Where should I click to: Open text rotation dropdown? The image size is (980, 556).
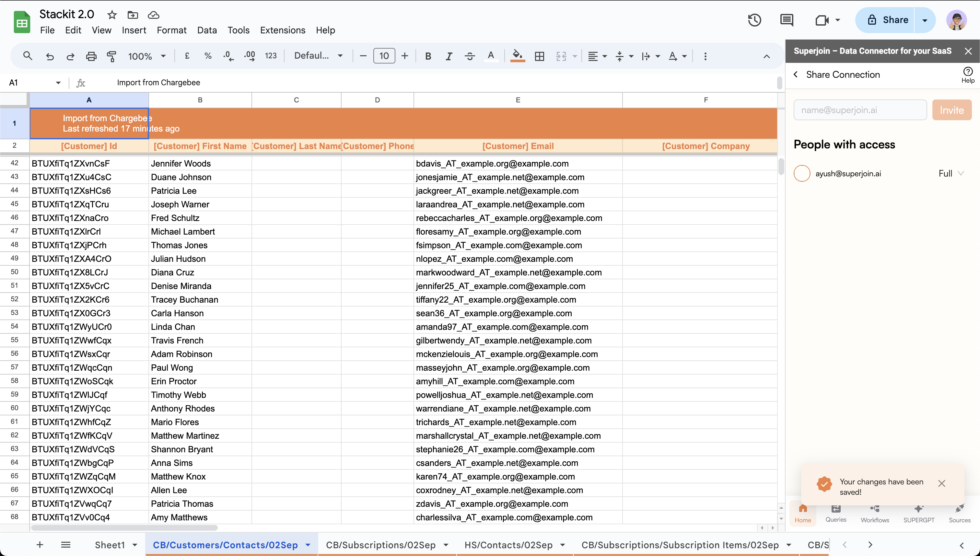click(x=678, y=56)
